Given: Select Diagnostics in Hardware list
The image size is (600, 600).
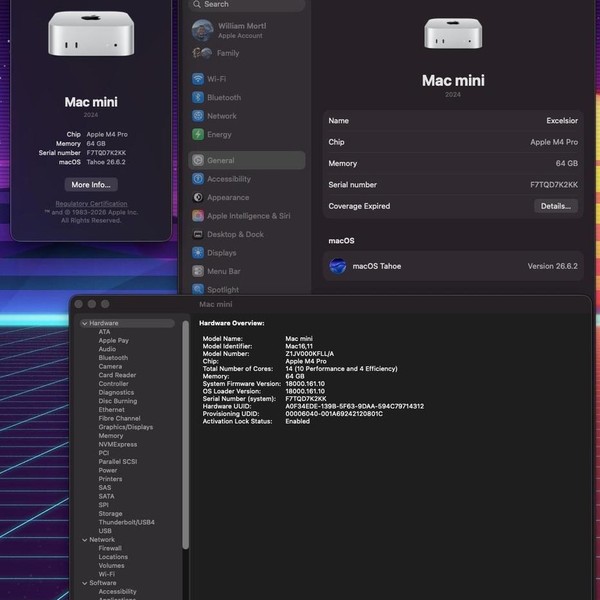Looking at the screenshot, I should coord(116,393).
